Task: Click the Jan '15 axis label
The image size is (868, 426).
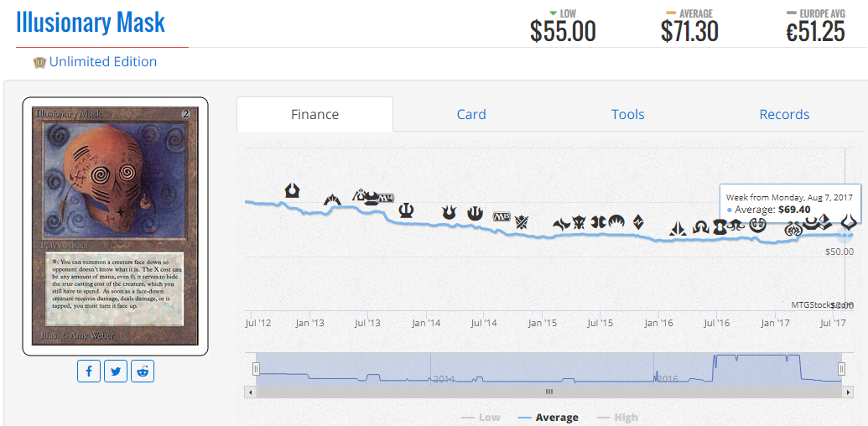Action: tap(543, 323)
